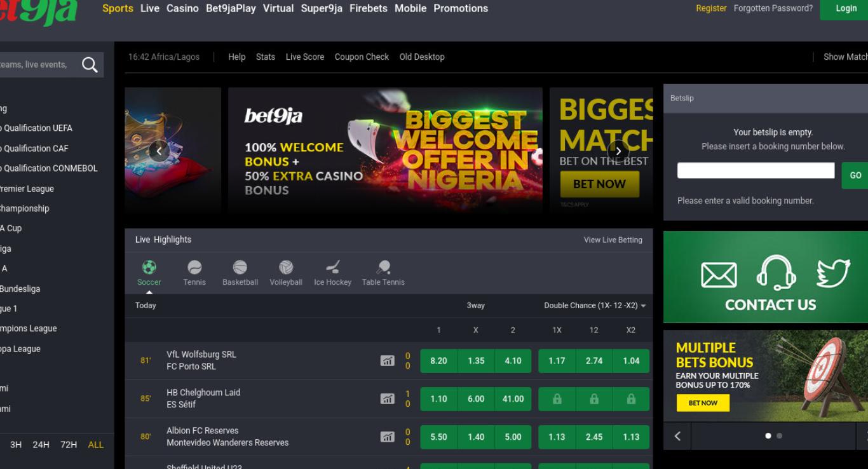Screen dimensions: 868x469
Task: Select odds 41.00 for ES Sétif
Action: click(x=513, y=399)
